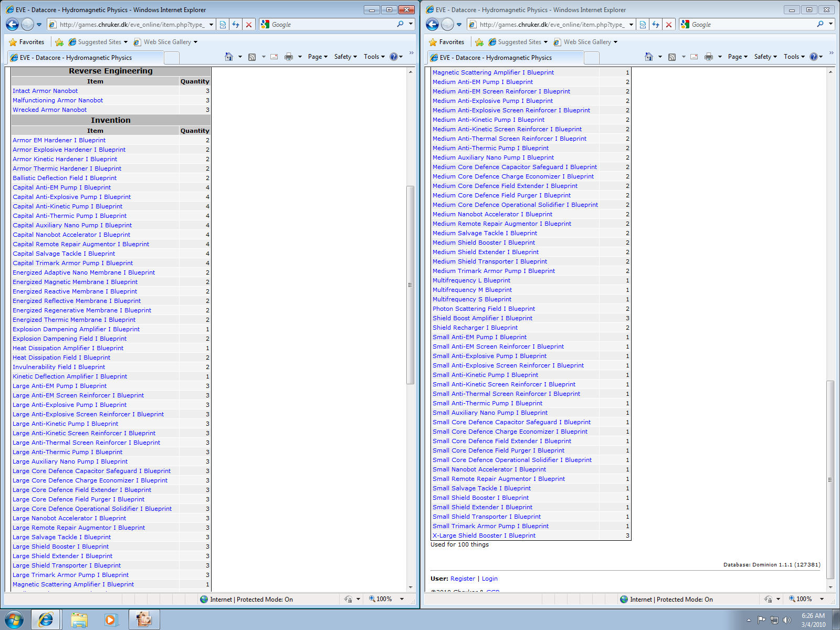Click the URL address field in left window
The width and height of the screenshot is (840, 630).
click(x=132, y=24)
